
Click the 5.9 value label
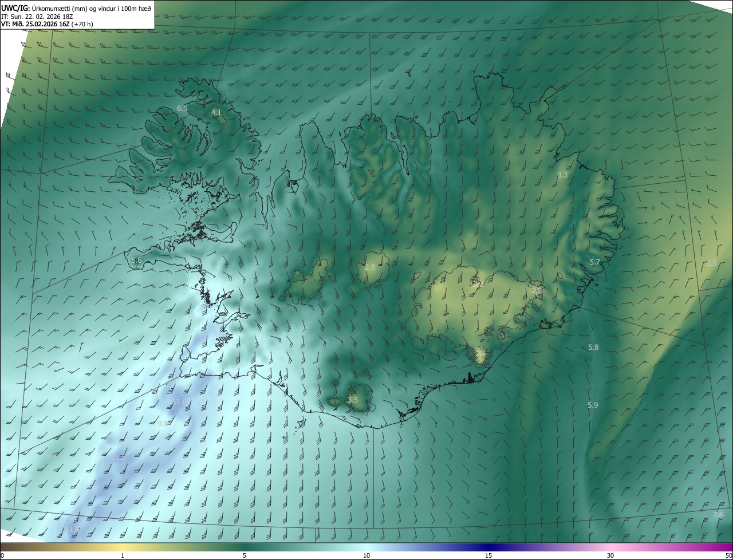593,405
